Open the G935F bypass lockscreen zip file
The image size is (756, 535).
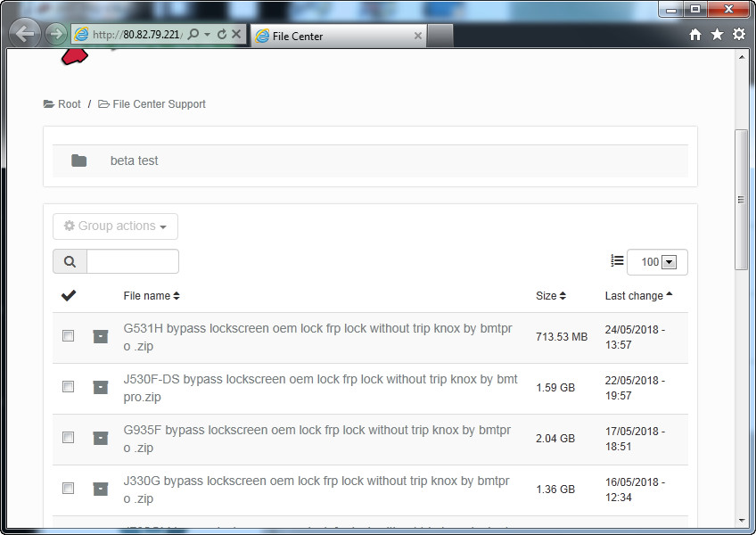click(x=317, y=439)
